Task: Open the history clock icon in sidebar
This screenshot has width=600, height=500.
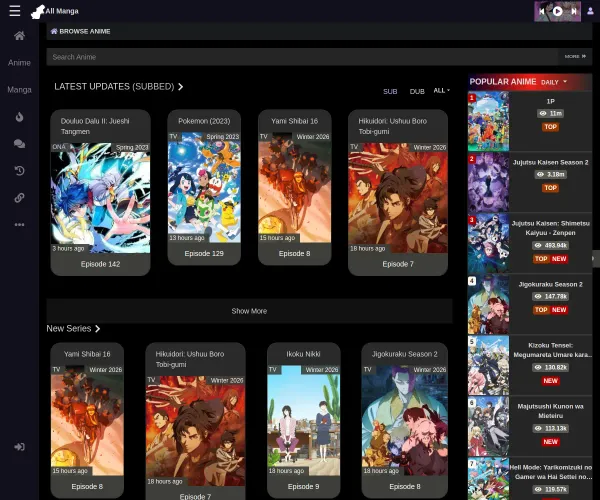Action: [19, 171]
